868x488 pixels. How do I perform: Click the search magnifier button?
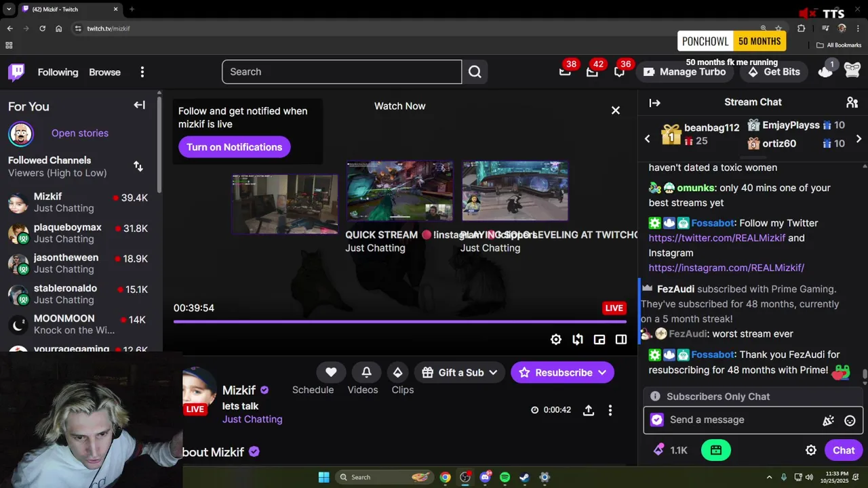475,72
